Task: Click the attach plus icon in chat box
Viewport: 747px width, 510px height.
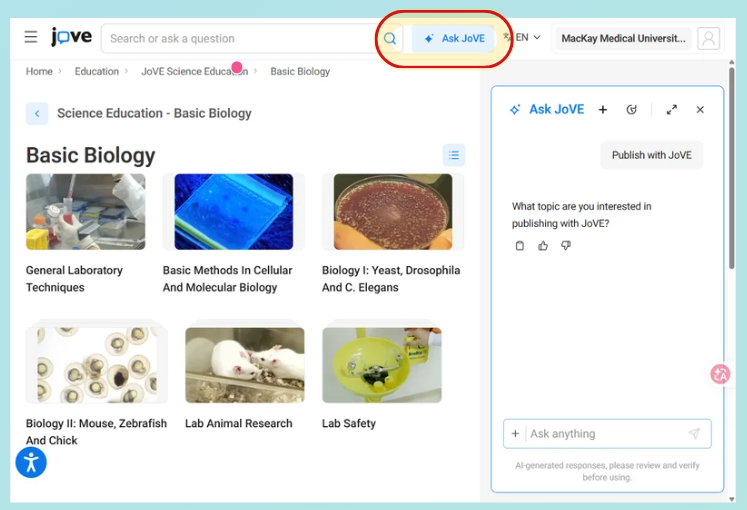Action: (515, 434)
